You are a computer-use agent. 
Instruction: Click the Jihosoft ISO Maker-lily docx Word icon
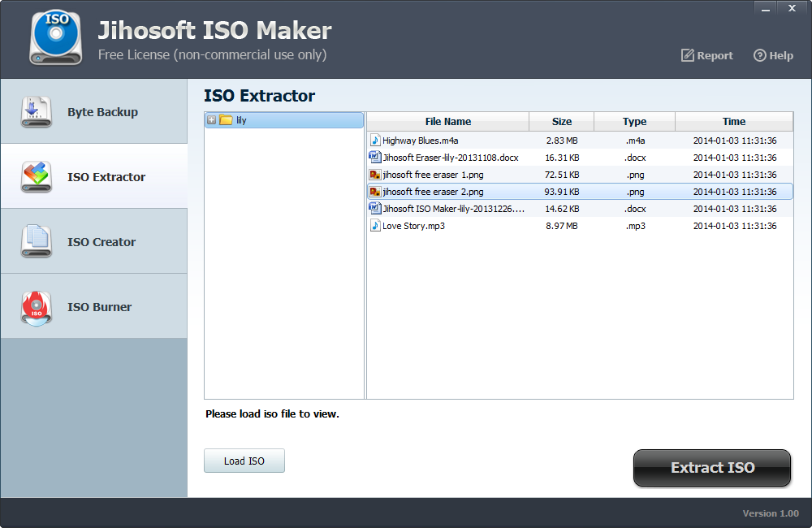375,208
